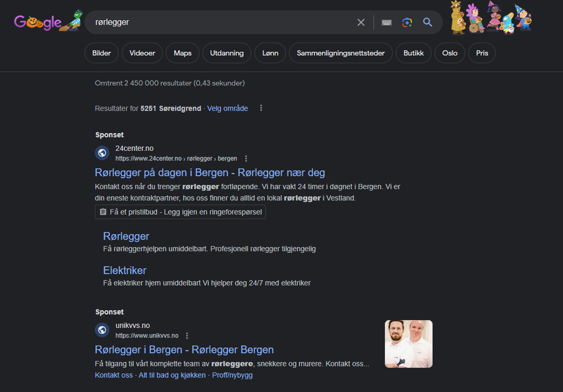Click the Halloween costume characters doodle
Screen dimensions: 563x392
tap(491, 18)
